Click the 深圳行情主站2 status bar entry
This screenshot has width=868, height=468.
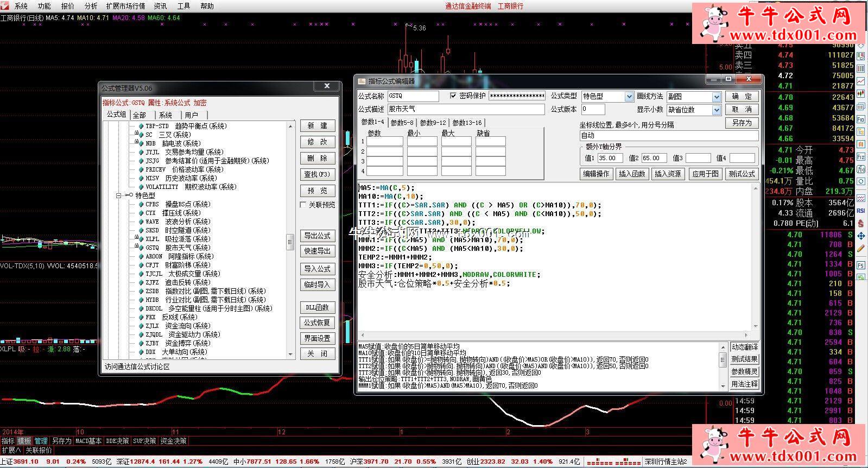click(666, 462)
